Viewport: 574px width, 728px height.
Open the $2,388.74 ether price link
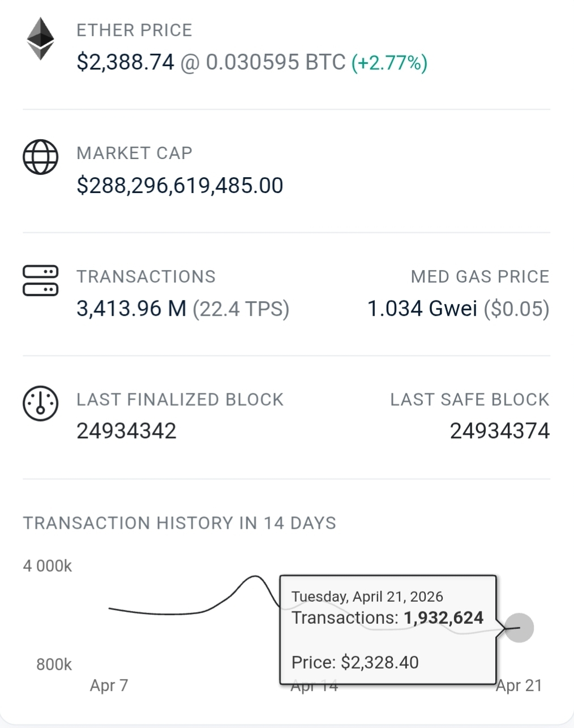point(125,62)
